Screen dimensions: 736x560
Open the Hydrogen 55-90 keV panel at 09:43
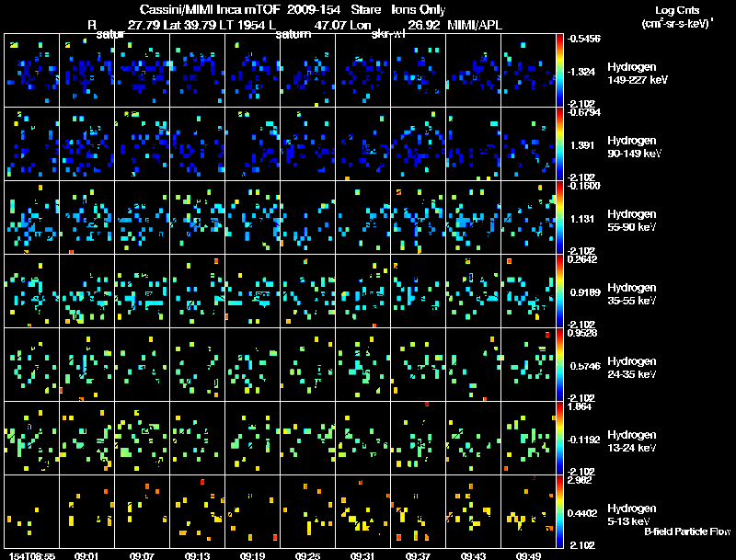(473, 218)
